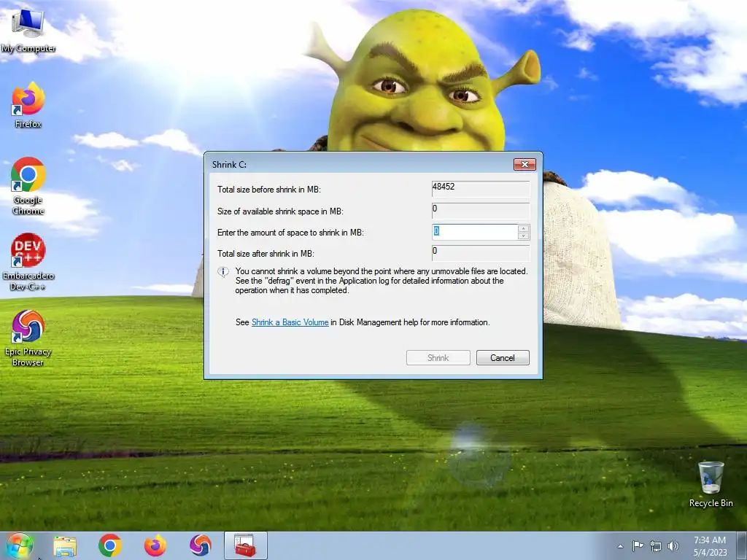Click the 'You cannot shrink a volume' notice text

[x=381, y=281]
